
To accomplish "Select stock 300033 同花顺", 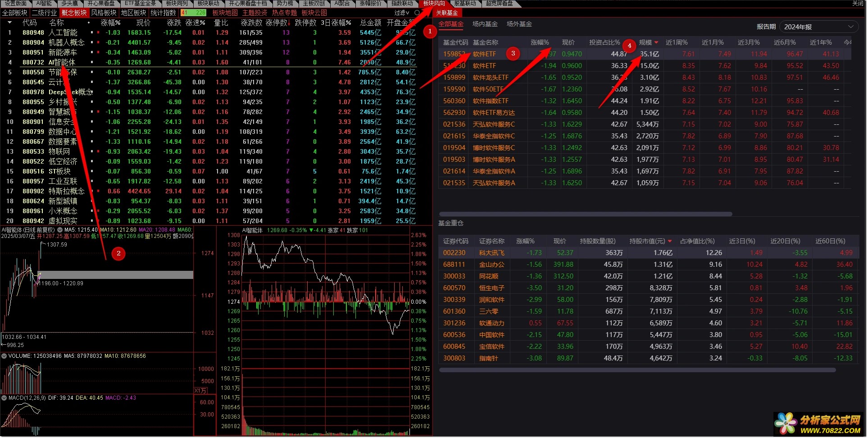I will [x=648, y=276].
